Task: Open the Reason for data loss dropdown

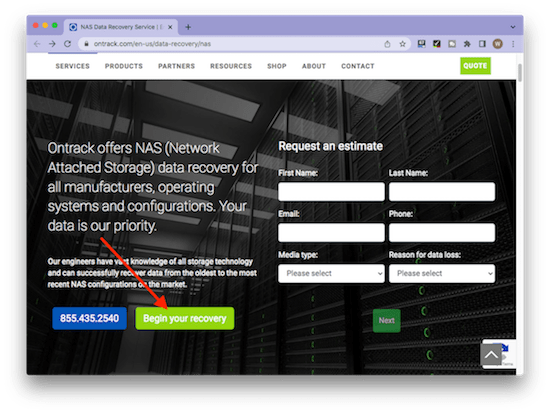Action: 442,273
